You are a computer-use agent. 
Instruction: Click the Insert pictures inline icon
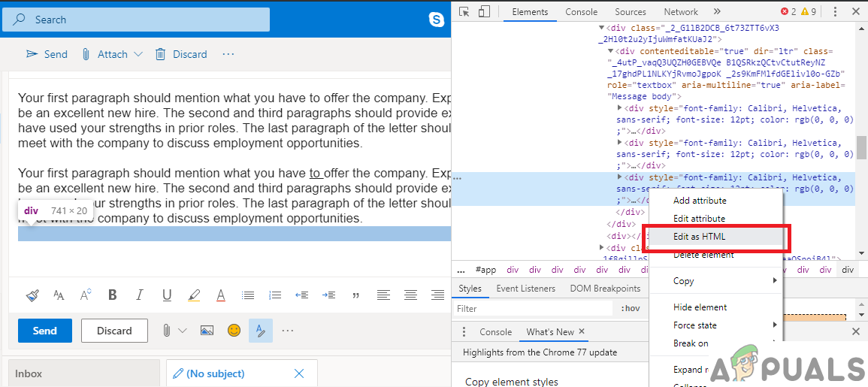[207, 331]
